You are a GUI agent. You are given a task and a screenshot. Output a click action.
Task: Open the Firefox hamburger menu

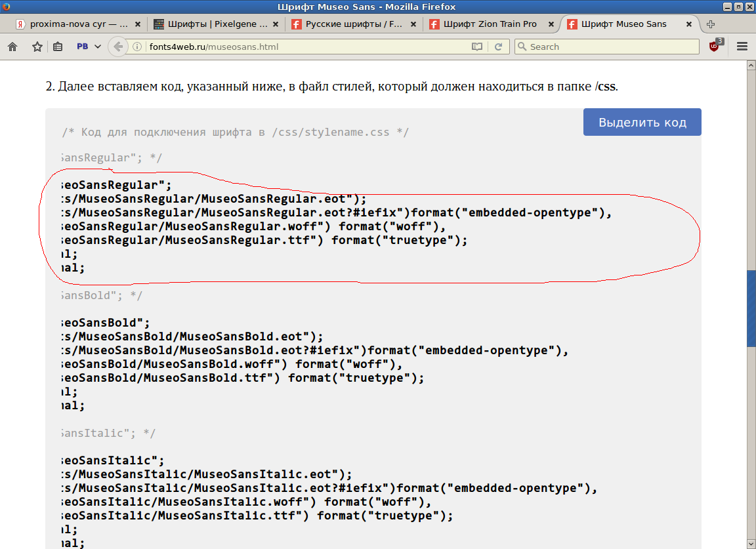click(742, 47)
